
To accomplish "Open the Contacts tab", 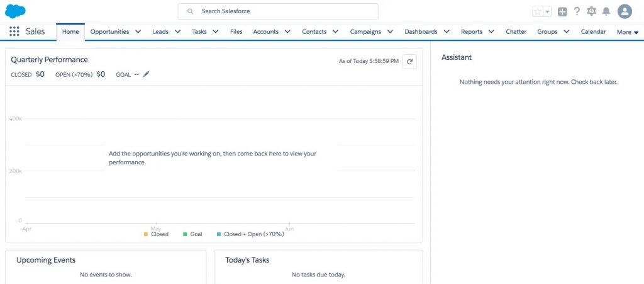I will (314, 31).
